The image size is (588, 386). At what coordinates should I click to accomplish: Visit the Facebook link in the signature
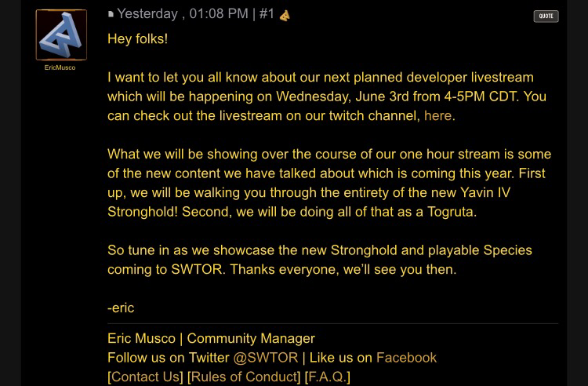[x=406, y=358]
